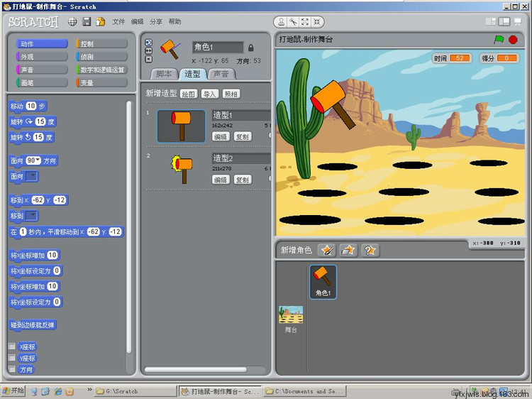The width and height of the screenshot is (532, 399).
Task: Open the 面向 target sprite dropdown
Action: coord(32,176)
